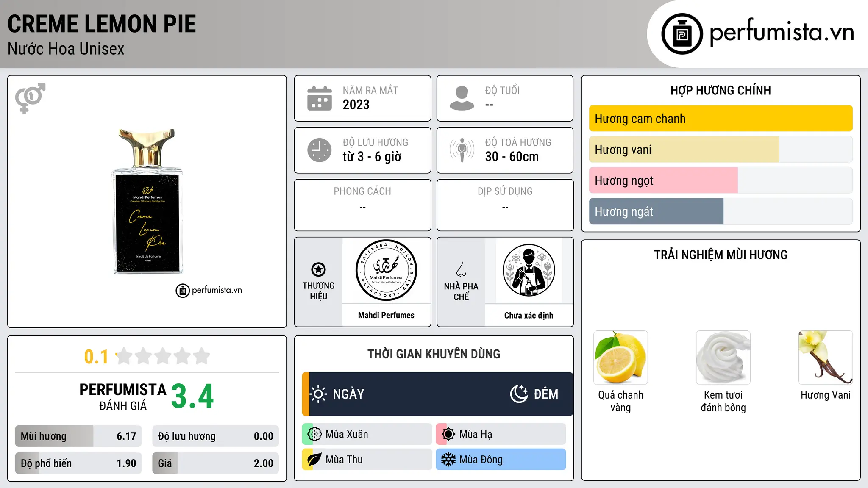Click the PHONG CÁCH style card
Viewport: 868px width, 488px height.
click(362, 205)
